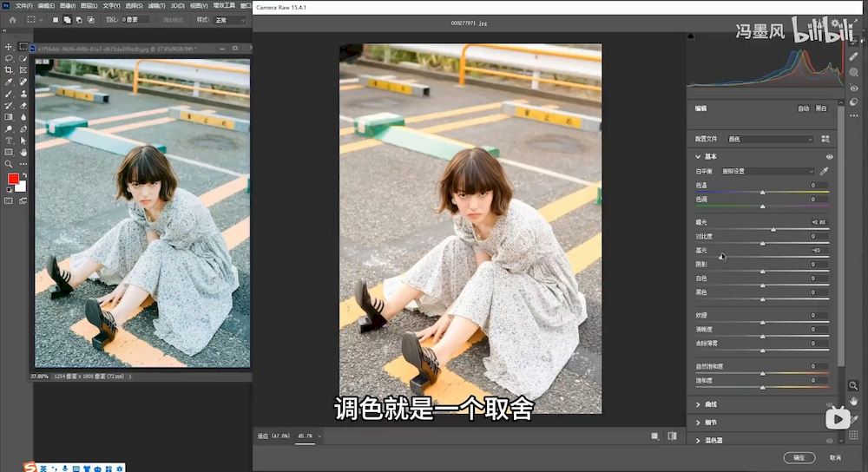Select the Spot Healing Brush tool
Viewport: 868px width, 472px height.
point(23,82)
